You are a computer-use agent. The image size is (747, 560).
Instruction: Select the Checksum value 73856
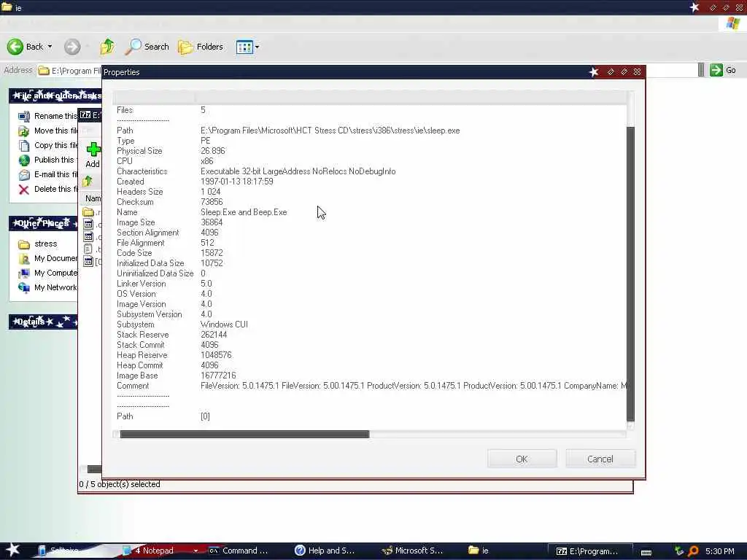212,202
